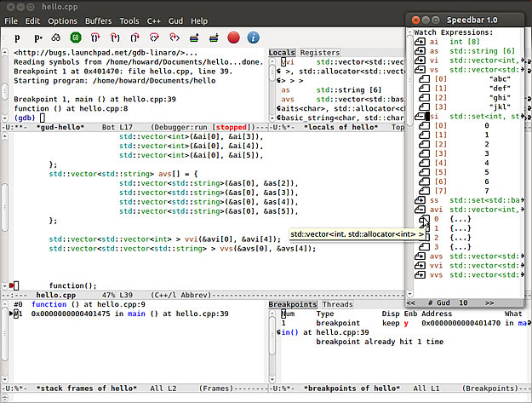Expand the 'ai' watch expression
532x403 pixels.
point(420,41)
